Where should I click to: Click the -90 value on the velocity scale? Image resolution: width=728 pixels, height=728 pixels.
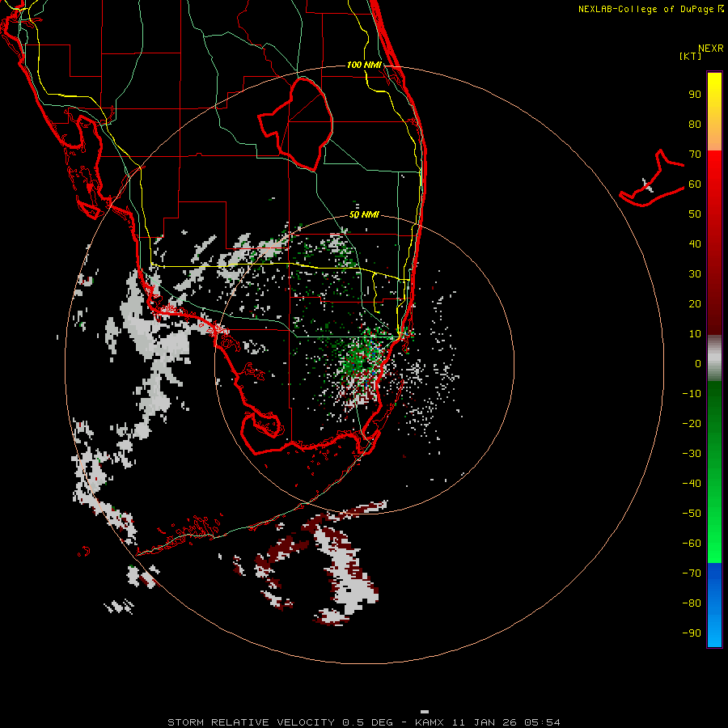pyautogui.click(x=692, y=633)
